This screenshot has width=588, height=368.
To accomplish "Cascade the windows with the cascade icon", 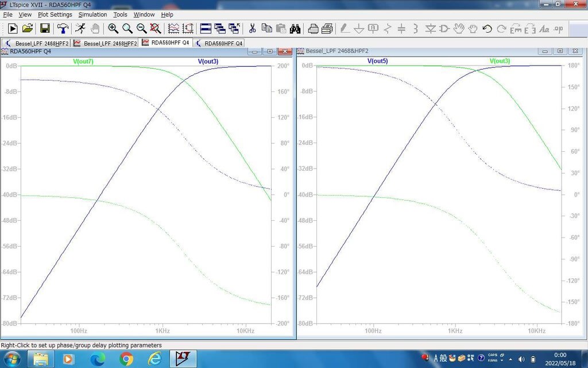I will point(220,29).
